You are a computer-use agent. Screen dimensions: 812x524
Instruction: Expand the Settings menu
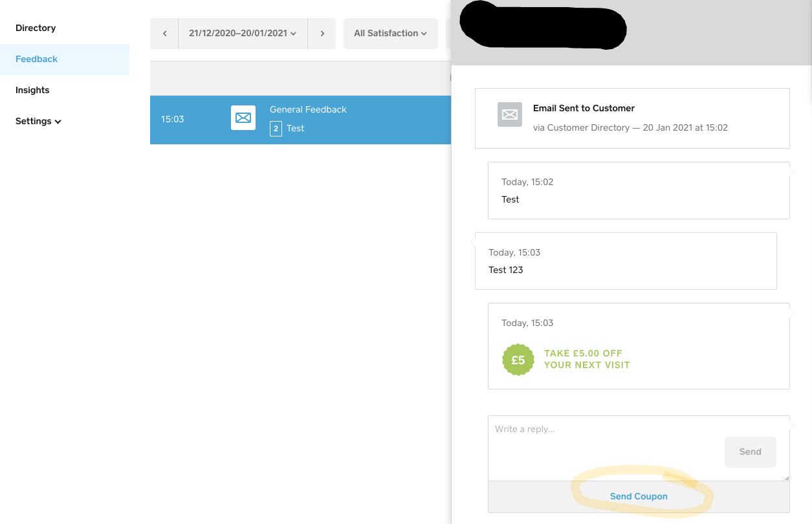tap(38, 121)
